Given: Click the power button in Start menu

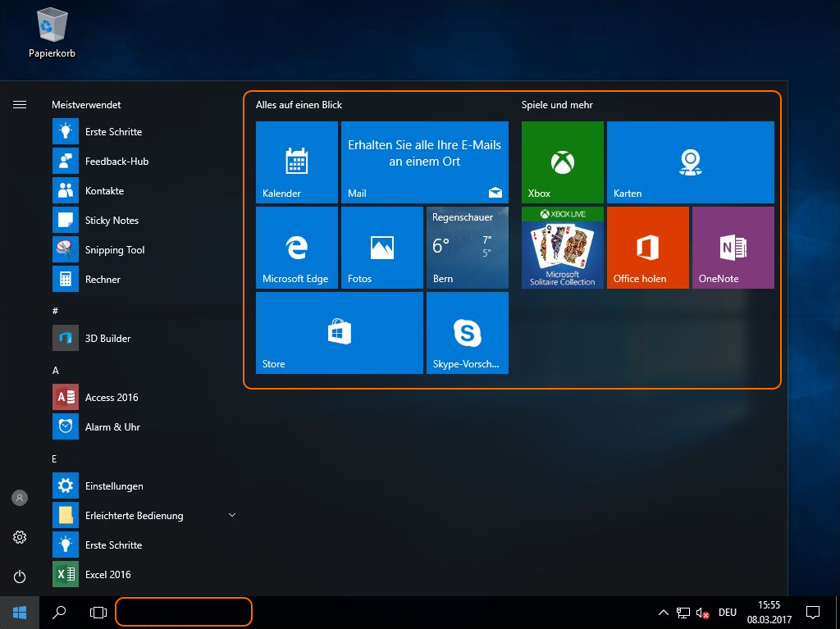Looking at the screenshot, I should click(x=20, y=577).
